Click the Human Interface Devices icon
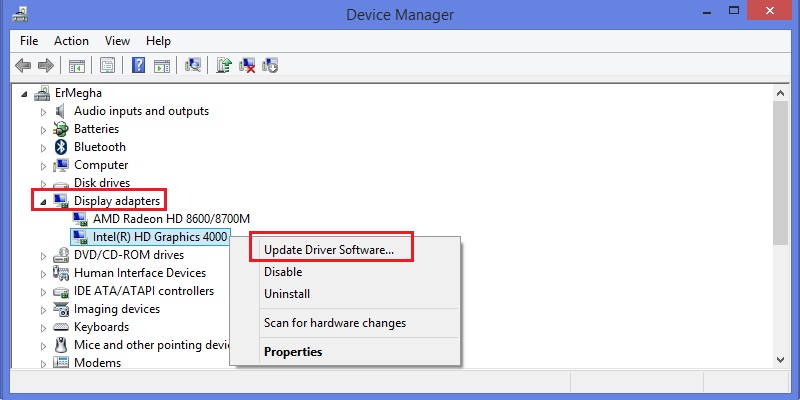 [61, 273]
